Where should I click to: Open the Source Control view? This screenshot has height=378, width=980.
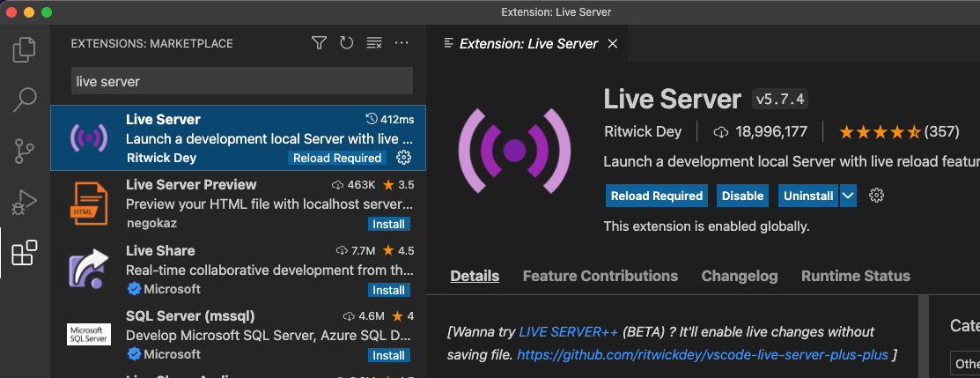coord(25,152)
